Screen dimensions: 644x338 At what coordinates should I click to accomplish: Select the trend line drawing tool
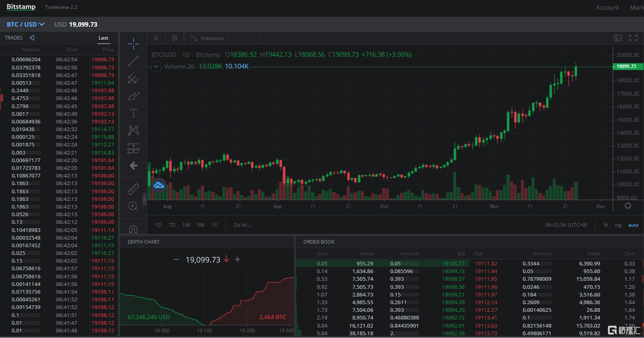pos(133,61)
